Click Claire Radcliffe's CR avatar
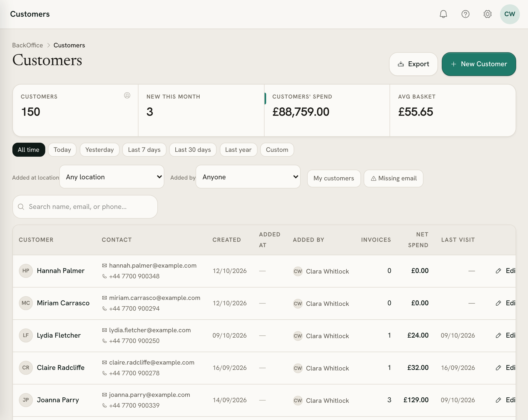The image size is (528, 420). (x=26, y=368)
